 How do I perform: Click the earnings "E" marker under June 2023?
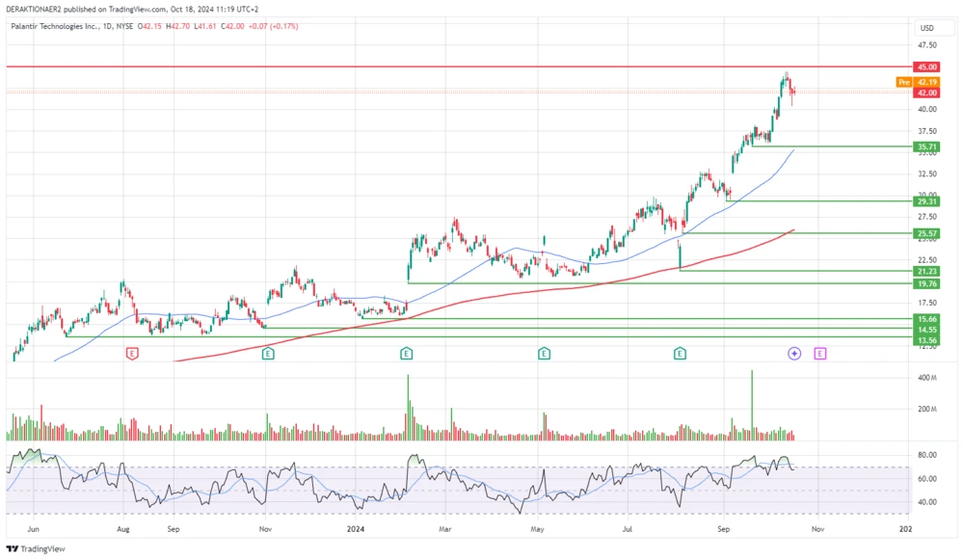click(x=131, y=353)
